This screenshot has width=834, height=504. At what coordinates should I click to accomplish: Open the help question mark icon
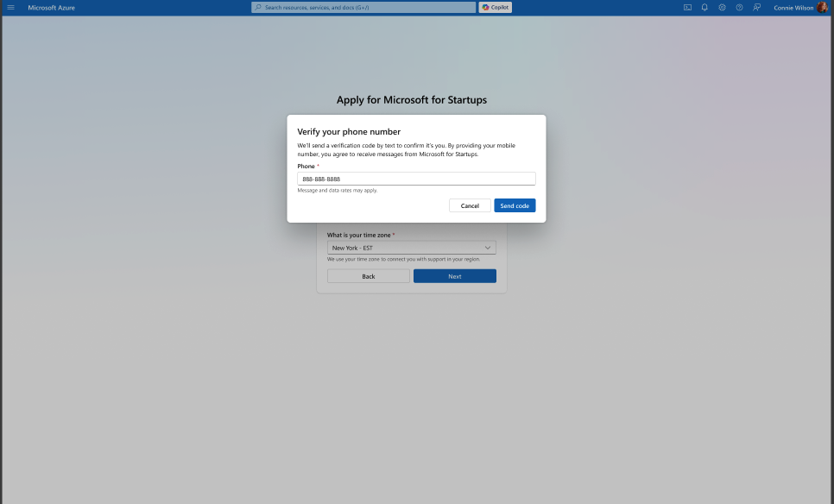click(x=739, y=8)
